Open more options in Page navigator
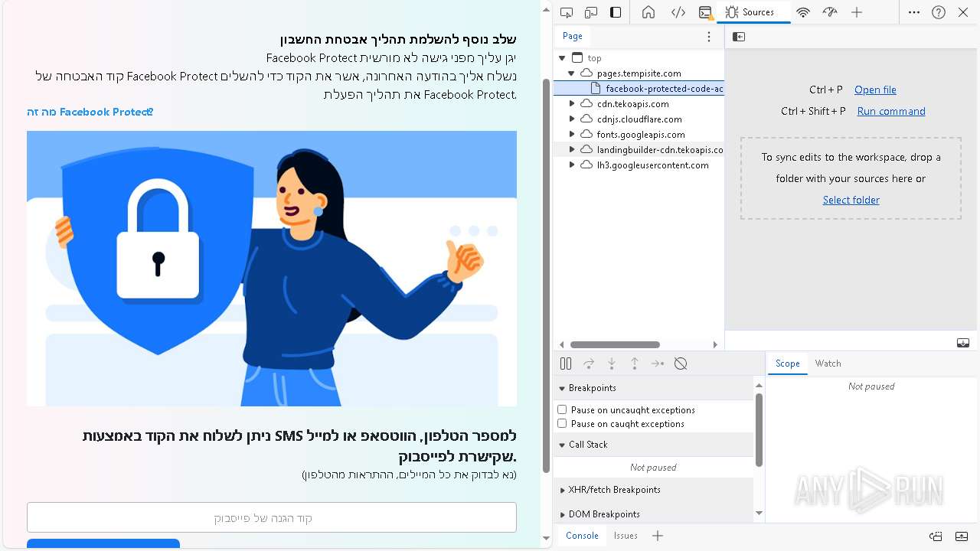 708,37
